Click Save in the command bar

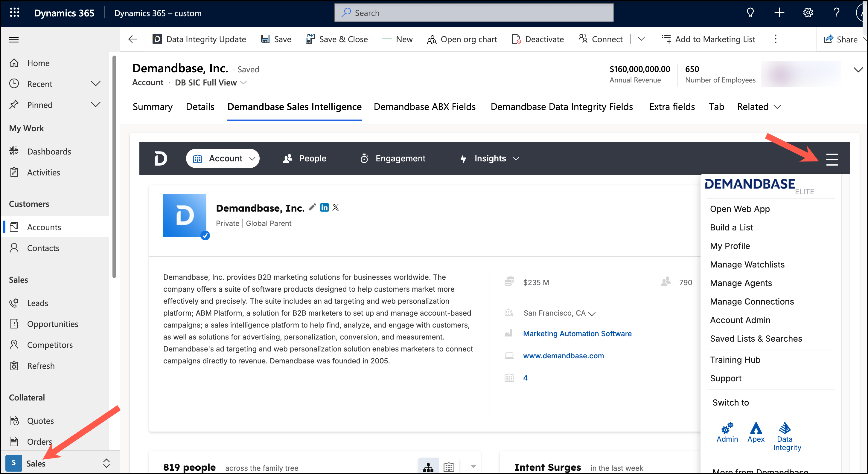276,39
